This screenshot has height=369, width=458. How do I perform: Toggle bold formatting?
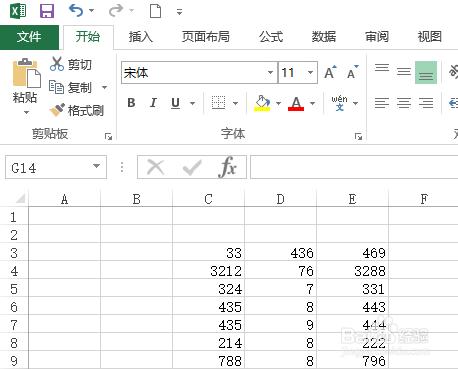pyautogui.click(x=131, y=103)
